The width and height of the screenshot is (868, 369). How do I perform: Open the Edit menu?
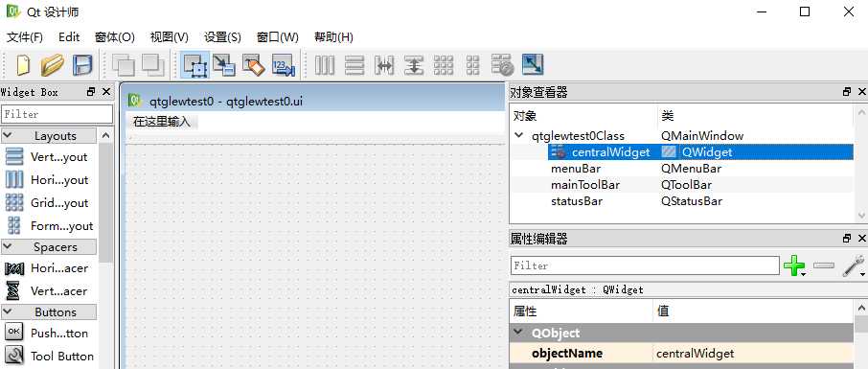coord(69,37)
